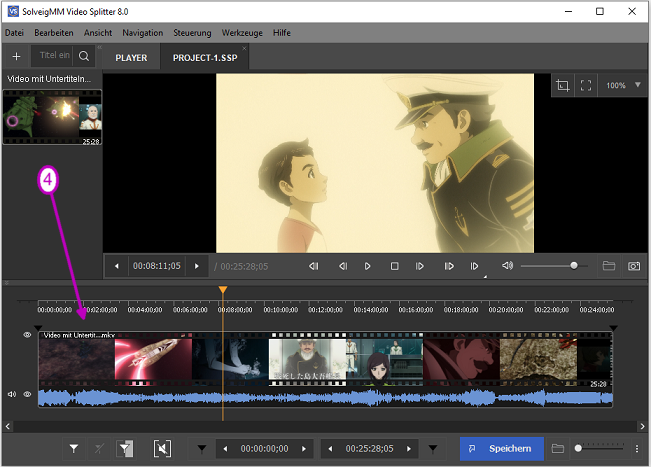This screenshot has height=467, width=651.
Task: Select the video clip on the timeline
Action: [326, 359]
